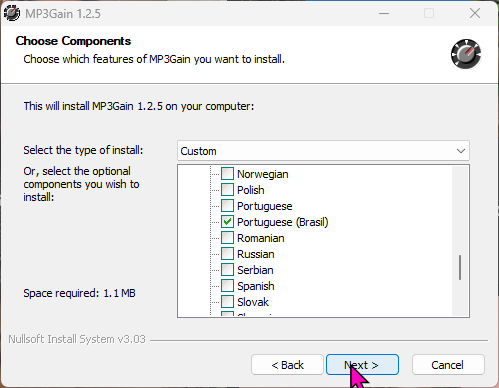Click the MP3Gain title bar icon

pos(12,13)
